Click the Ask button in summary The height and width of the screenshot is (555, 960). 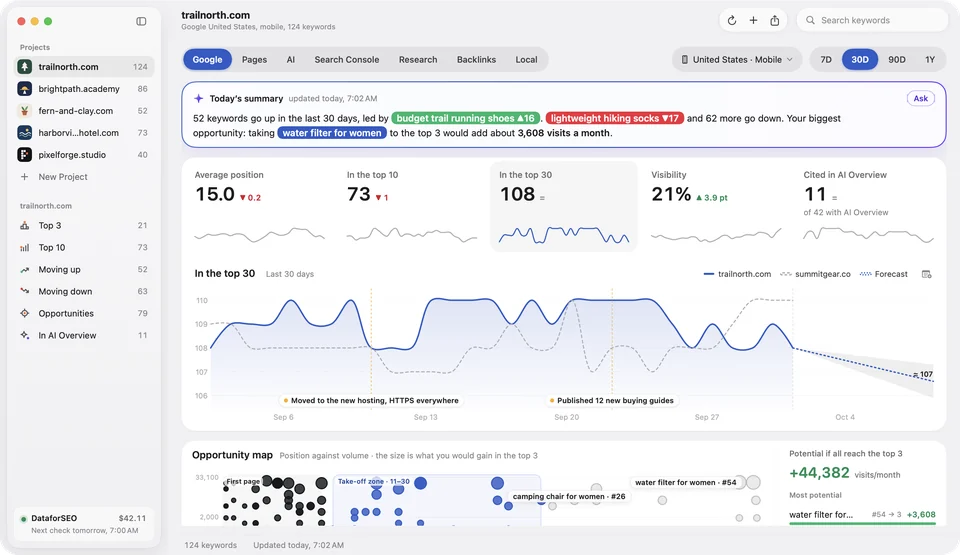tap(920, 99)
